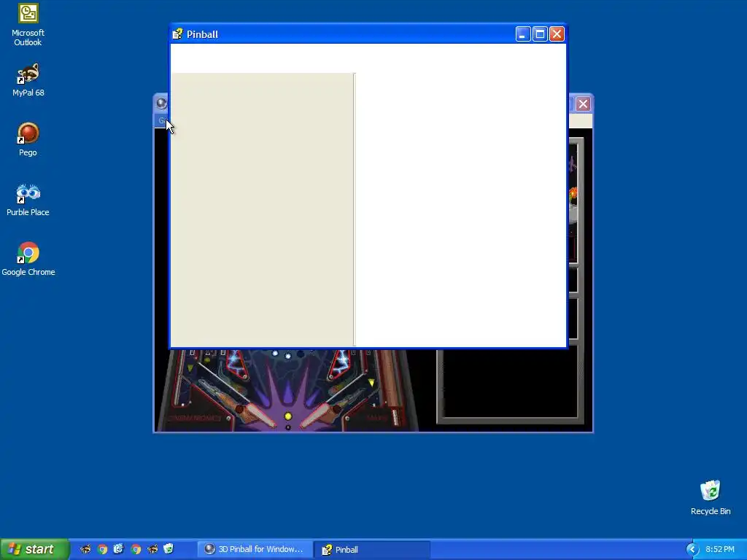Minimize the Pinball window
Viewport: 747px width, 560px height.
522,34
